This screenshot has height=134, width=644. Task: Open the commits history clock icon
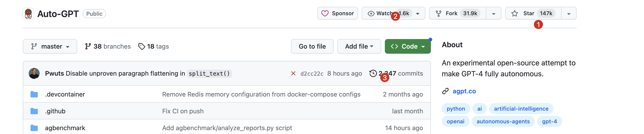click(373, 73)
